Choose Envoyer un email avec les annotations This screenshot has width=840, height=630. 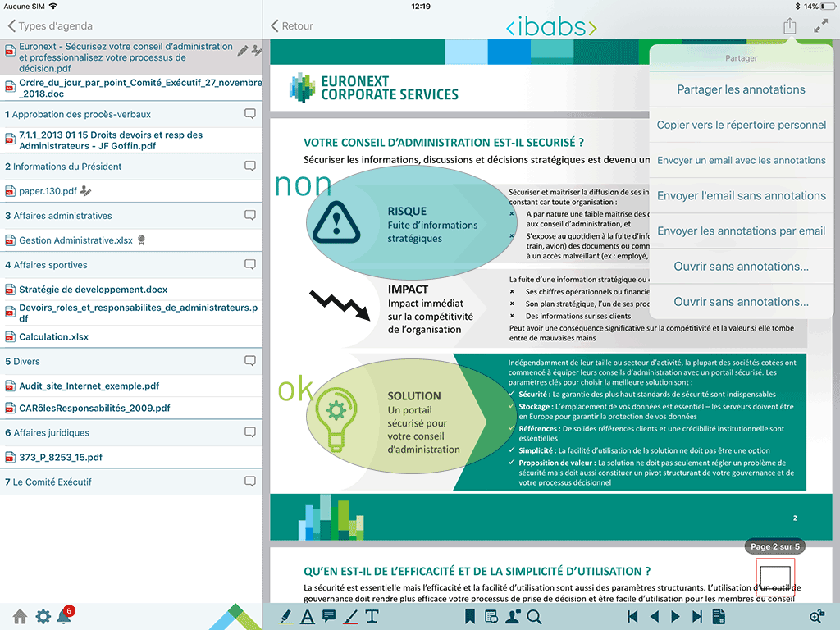tap(741, 160)
